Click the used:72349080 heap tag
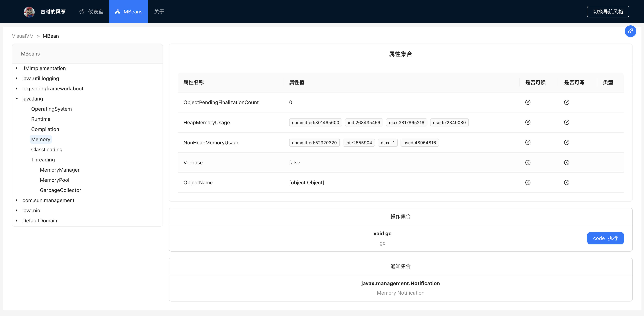 point(449,122)
